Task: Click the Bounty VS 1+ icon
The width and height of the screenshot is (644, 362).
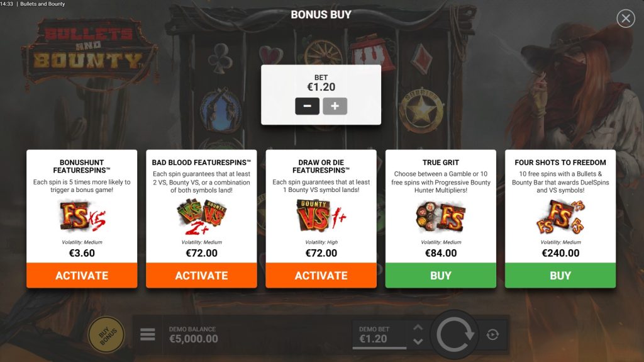Action: (321, 215)
